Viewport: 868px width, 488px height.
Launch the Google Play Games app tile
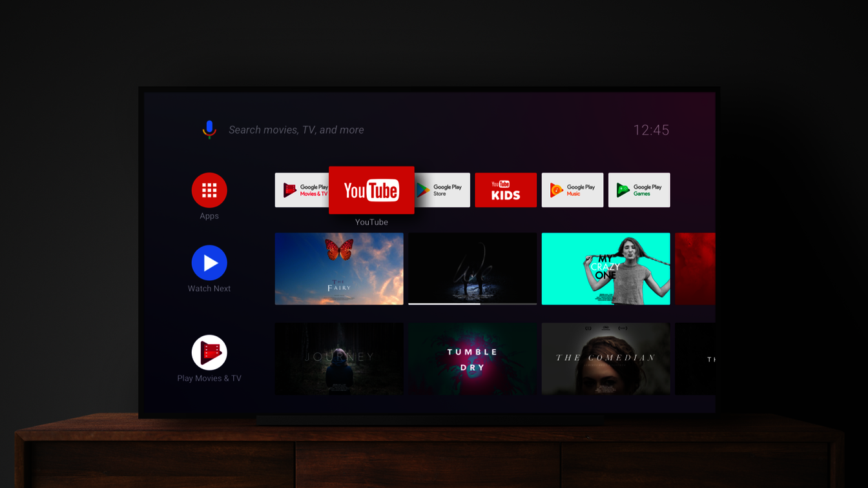click(x=639, y=190)
